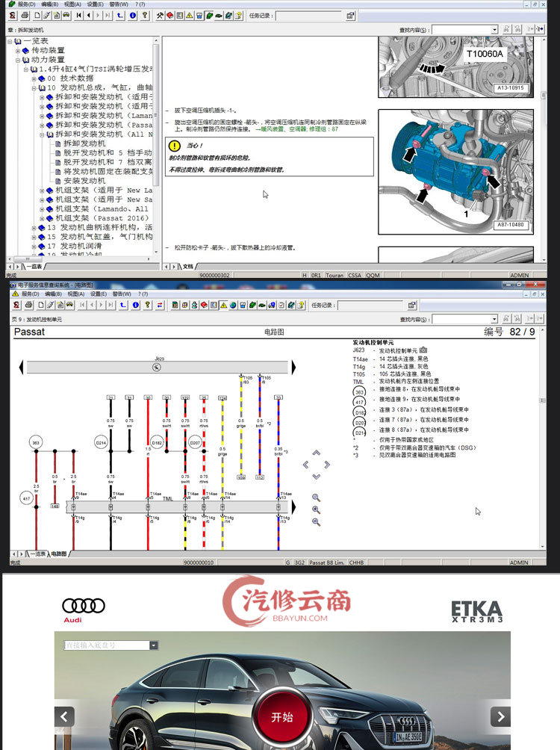Expand the 13 发动机曲柄连杆机构 node
Screen dimensions: 560x750
pos(34,228)
